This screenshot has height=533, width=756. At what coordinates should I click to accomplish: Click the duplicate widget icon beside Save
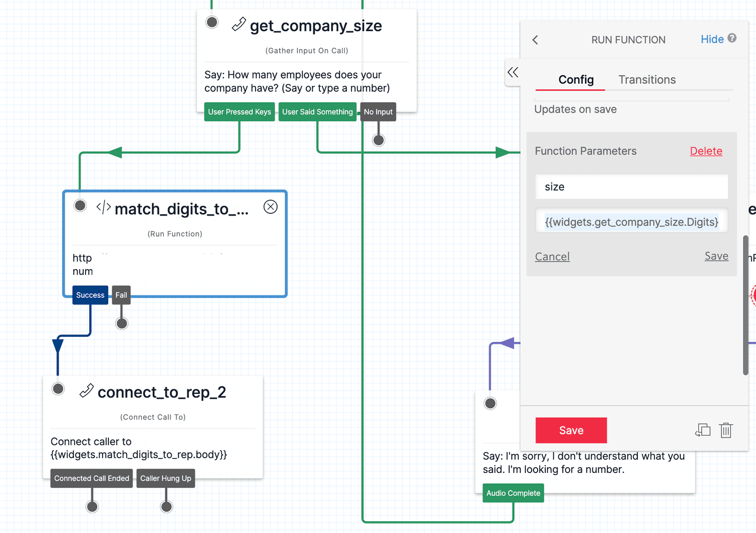point(703,430)
